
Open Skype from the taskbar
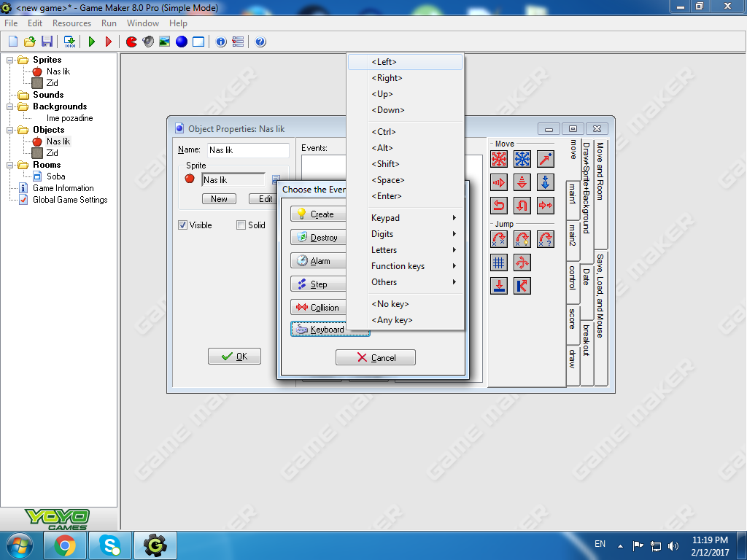pyautogui.click(x=110, y=545)
